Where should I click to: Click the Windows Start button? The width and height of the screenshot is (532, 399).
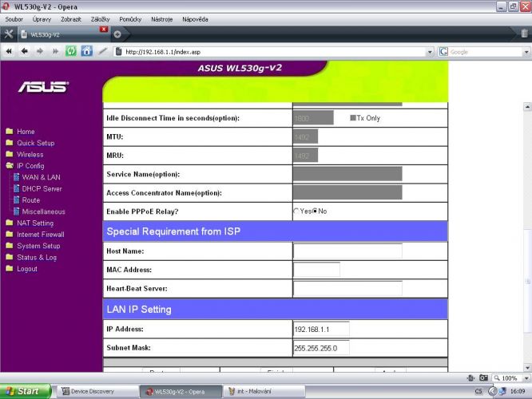tap(26, 391)
